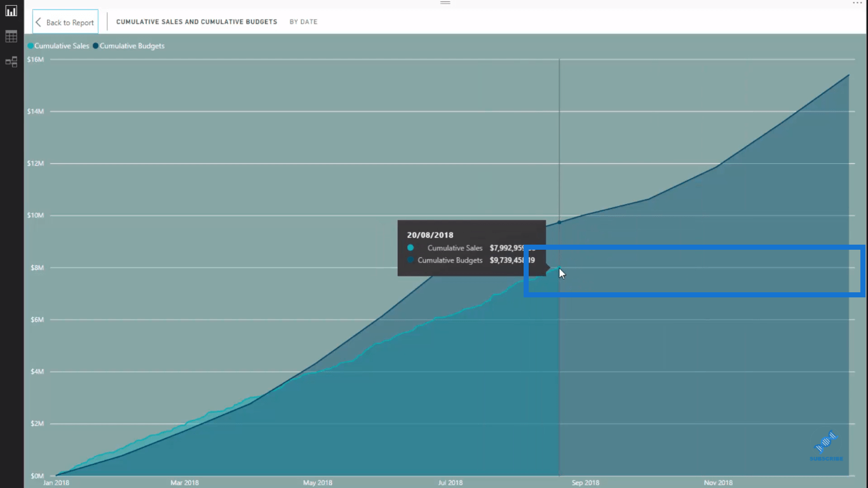Click the 20/08/2018 tooltip date
The image size is (868, 488).
click(x=430, y=235)
